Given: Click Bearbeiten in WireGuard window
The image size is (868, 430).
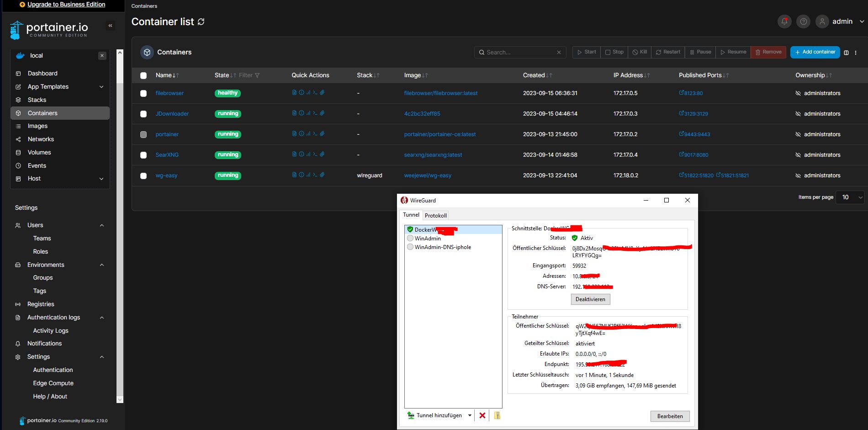Looking at the screenshot, I should coord(670,416).
